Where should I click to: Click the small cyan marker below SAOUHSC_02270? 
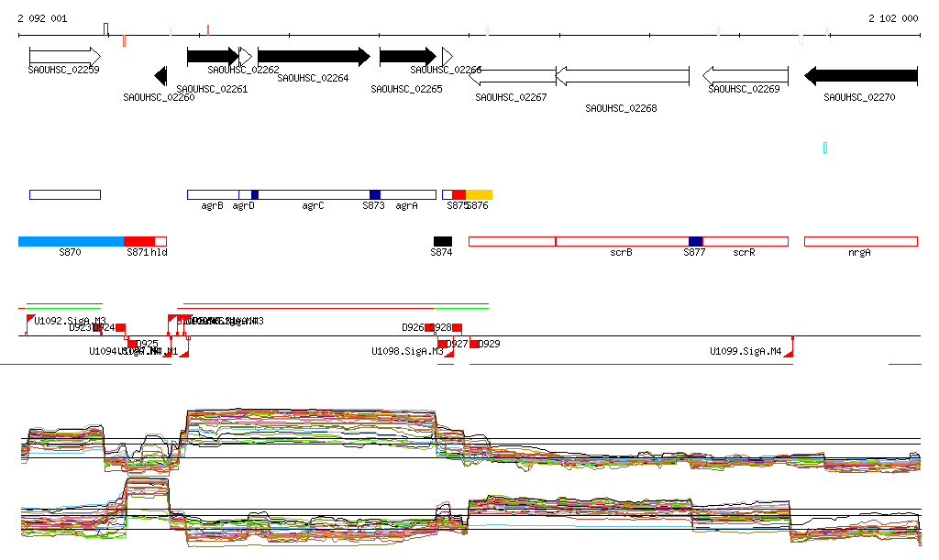pyautogui.click(x=825, y=148)
